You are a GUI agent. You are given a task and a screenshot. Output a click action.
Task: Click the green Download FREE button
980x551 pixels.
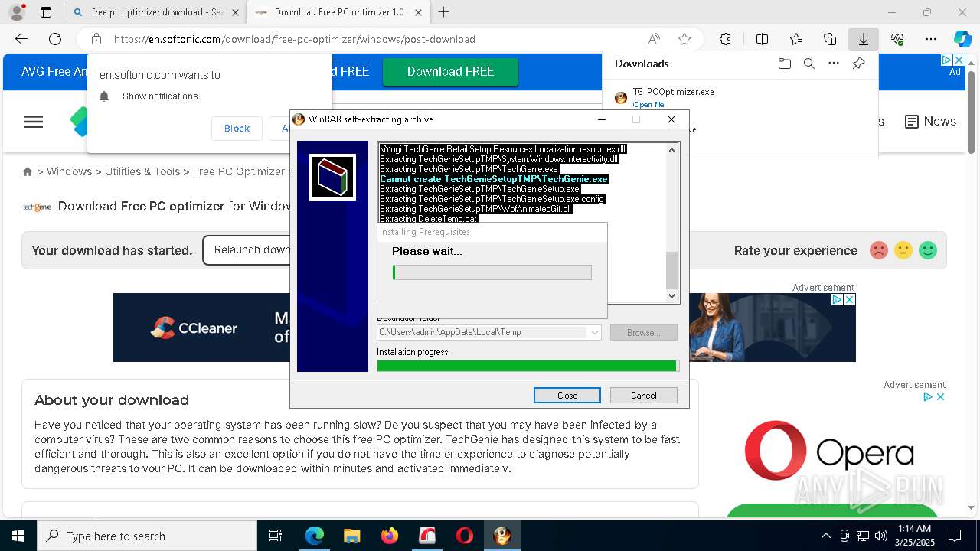(450, 71)
